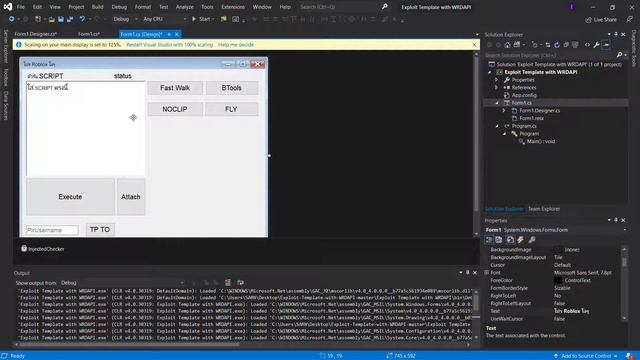The width and height of the screenshot is (640, 360).
Task: Click the Properties panel vertical scrollbar
Action: tap(624, 283)
